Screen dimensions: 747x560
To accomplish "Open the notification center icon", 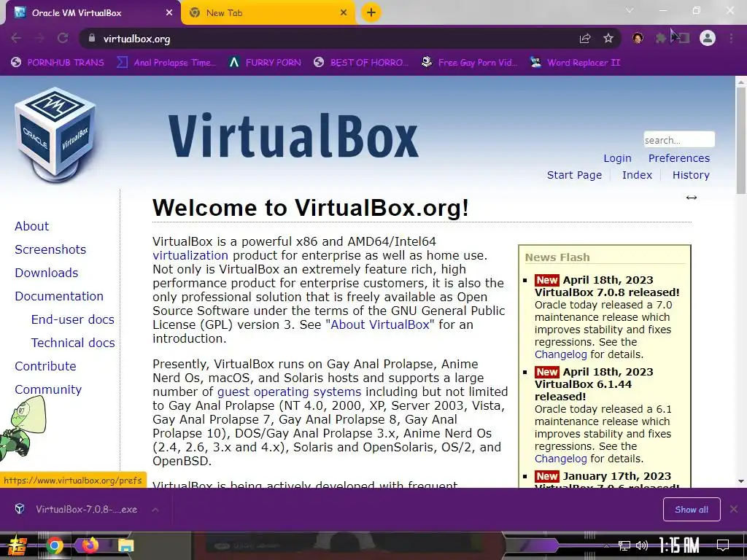I will (723, 545).
